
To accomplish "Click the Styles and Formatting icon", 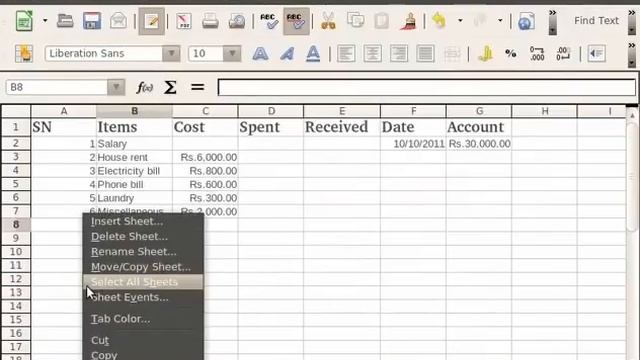I will 24,53.
